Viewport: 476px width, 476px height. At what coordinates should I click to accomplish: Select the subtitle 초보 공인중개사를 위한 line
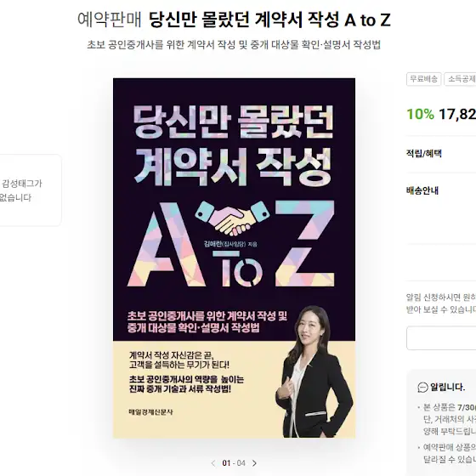234,44
